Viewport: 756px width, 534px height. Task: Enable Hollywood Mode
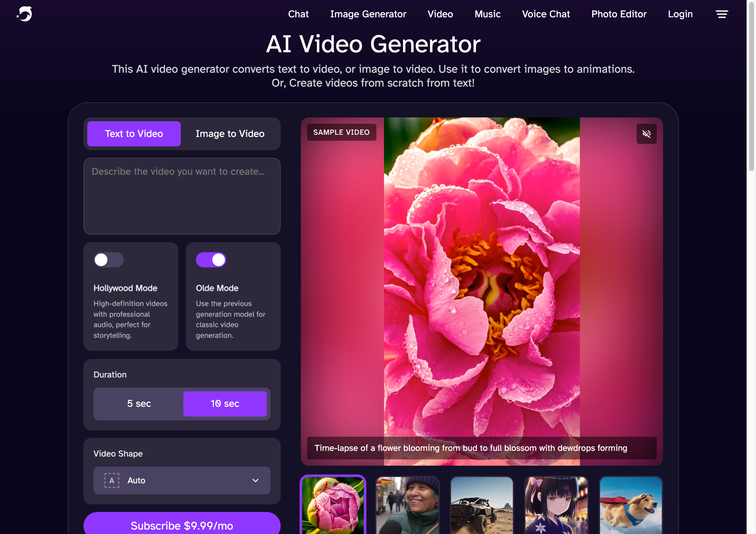108,259
